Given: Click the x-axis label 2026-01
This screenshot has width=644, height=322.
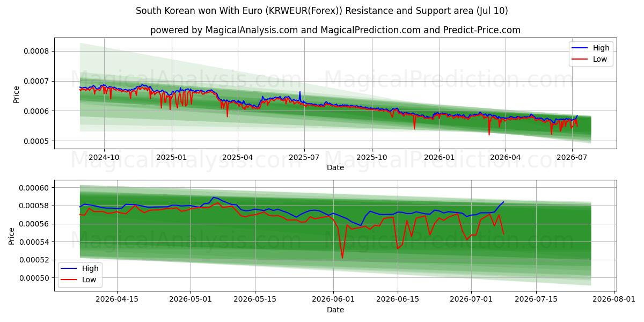Looking at the screenshot, I should pyautogui.click(x=440, y=158).
